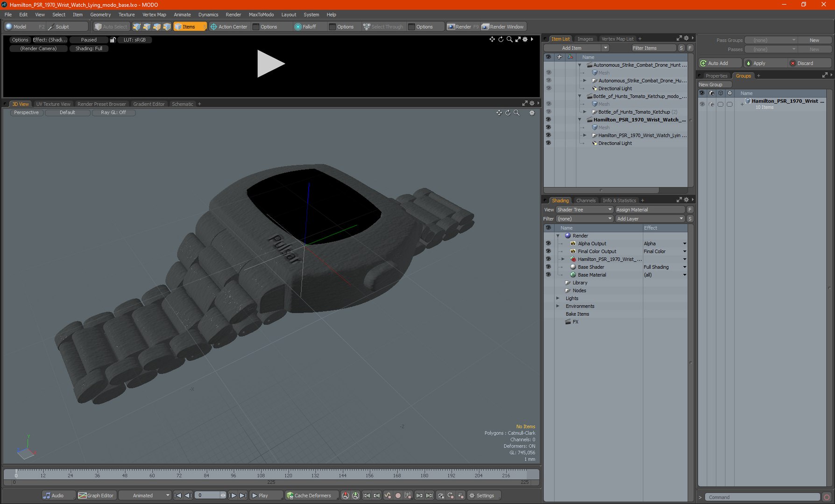Open the Audio settings icon

tap(47, 495)
